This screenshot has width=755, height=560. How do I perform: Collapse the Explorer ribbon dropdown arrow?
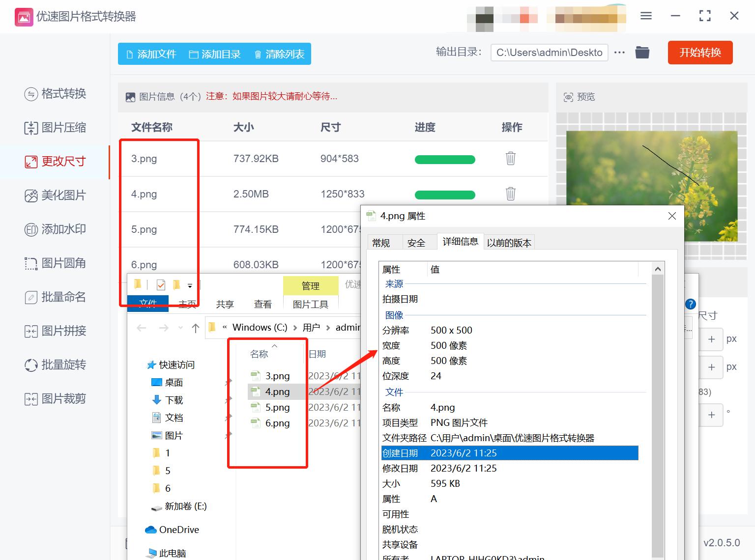tap(190, 285)
